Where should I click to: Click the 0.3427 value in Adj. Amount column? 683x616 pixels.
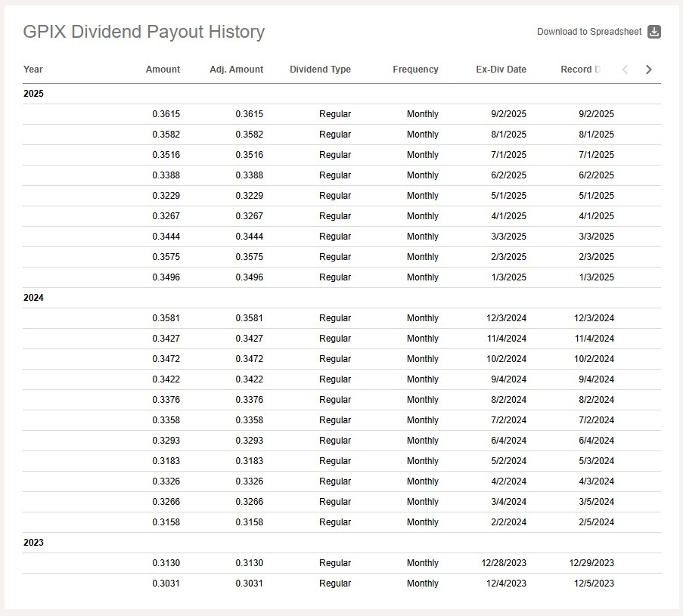(249, 339)
